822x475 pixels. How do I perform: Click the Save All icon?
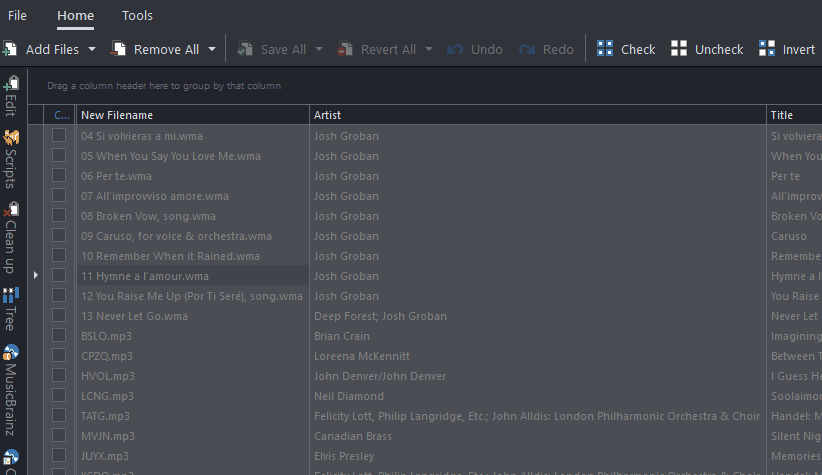click(x=245, y=49)
